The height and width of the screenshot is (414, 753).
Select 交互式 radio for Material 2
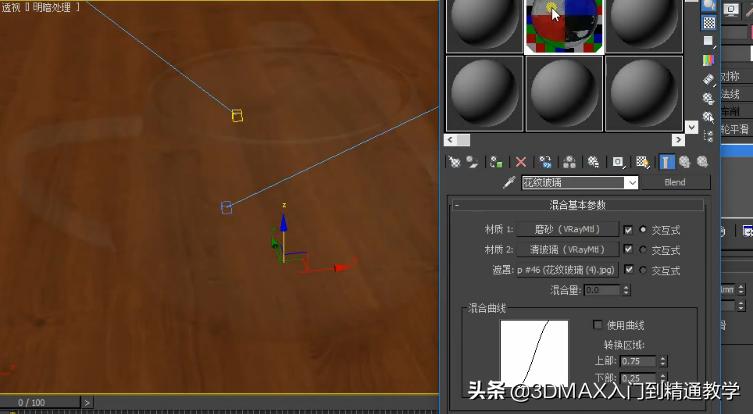click(643, 250)
